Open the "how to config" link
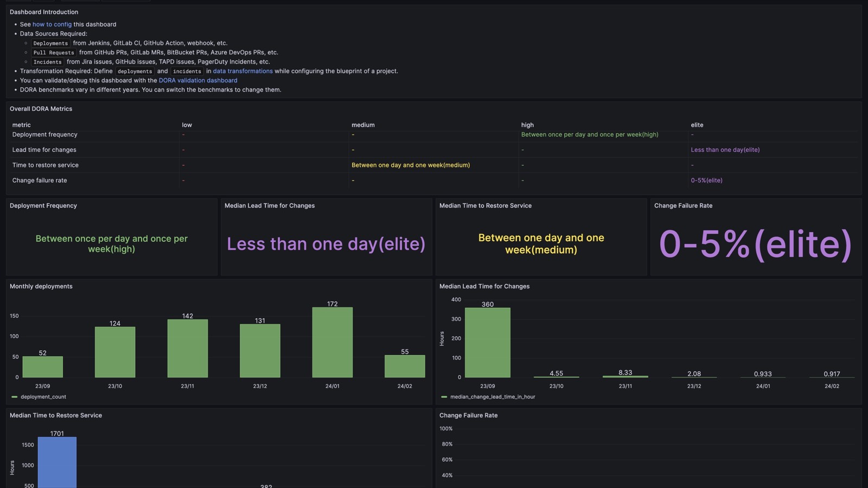Viewport: 868px width, 488px height. click(52, 24)
